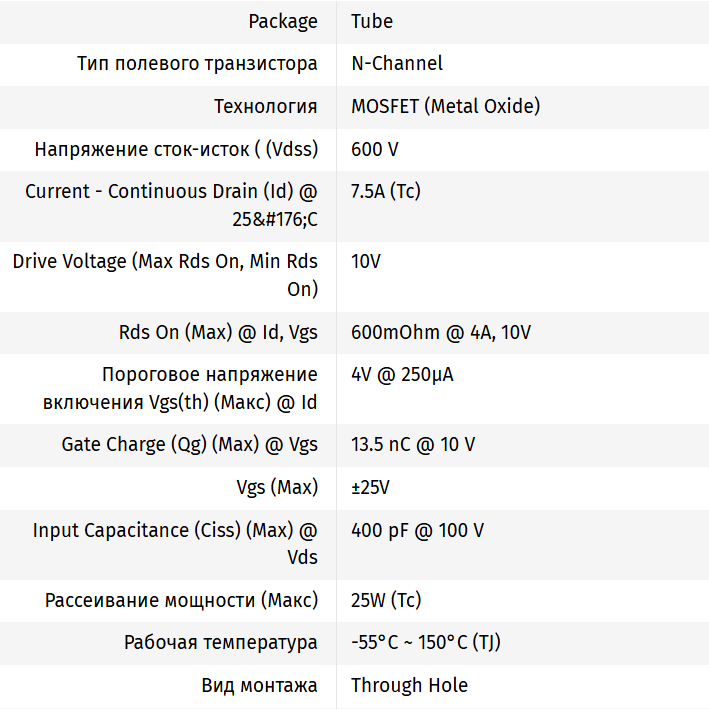Click the 'MOSFET (Metal Oxide)' technology value
The height and width of the screenshot is (709, 709).
pyautogui.click(x=445, y=106)
